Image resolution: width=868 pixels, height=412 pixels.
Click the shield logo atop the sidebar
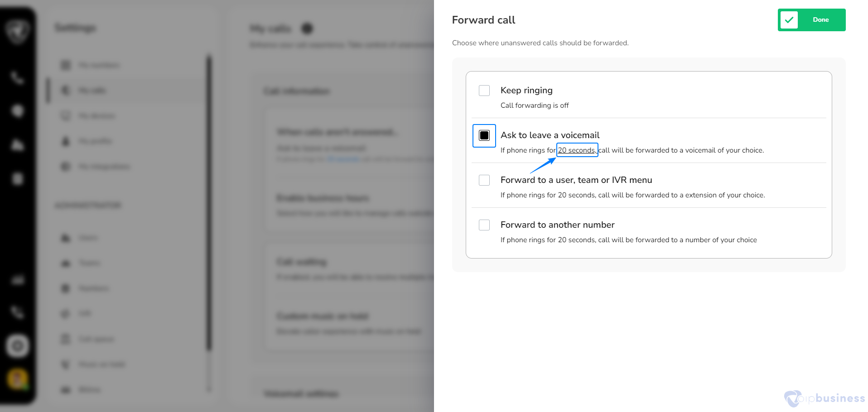pyautogui.click(x=18, y=31)
